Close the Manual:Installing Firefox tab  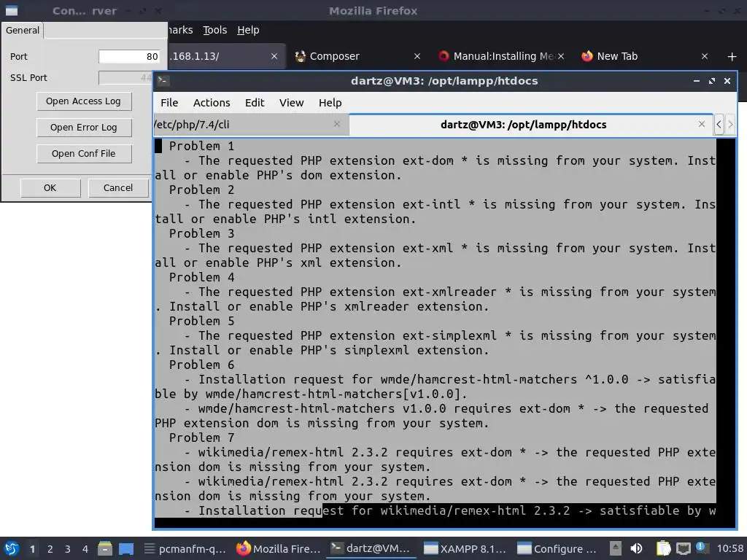click(561, 56)
